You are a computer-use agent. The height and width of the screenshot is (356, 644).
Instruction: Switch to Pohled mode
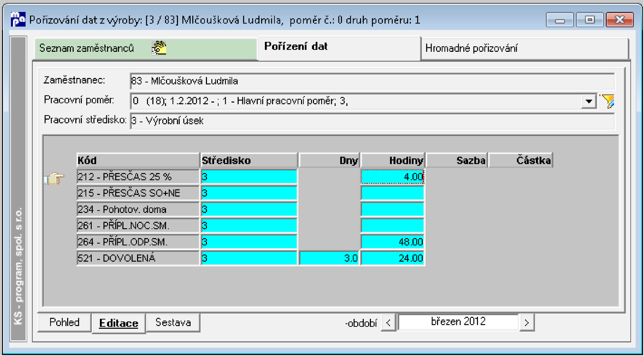pos(64,322)
